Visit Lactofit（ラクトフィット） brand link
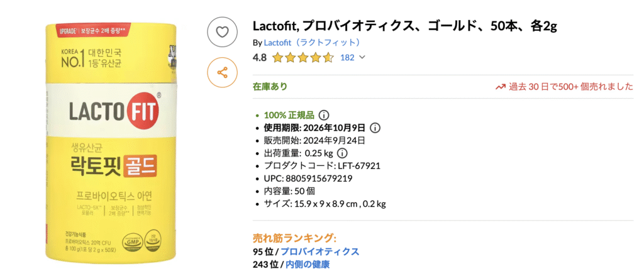The width and height of the screenshot is (644, 274). 312,43
